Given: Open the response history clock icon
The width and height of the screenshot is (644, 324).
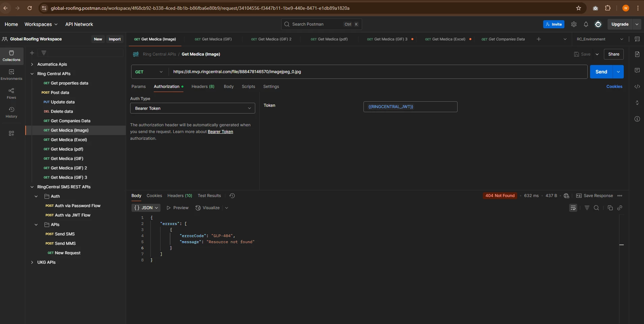Looking at the screenshot, I should (232, 196).
